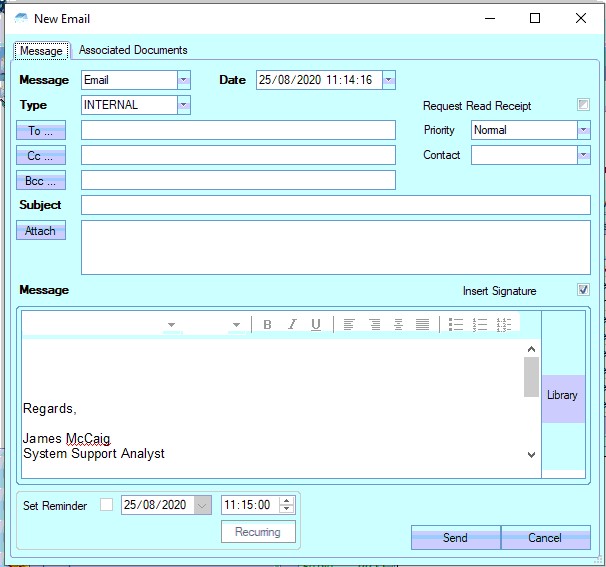This screenshot has width=606, height=567.
Task: Align message text to the left
Action: (349, 324)
